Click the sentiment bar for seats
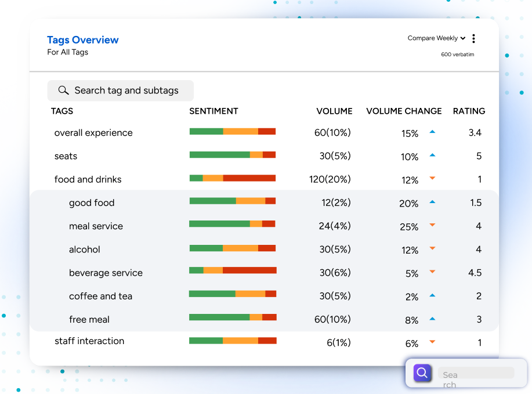532x394 pixels. click(x=232, y=155)
